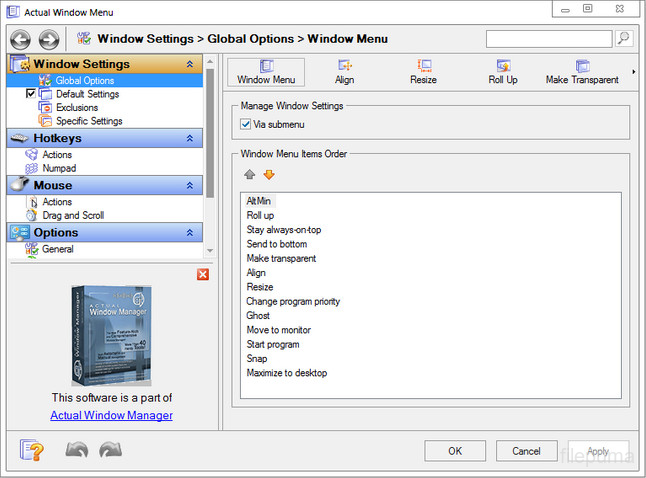Click the redo arrow icon at bottom
This screenshot has height=478, width=646.
click(110, 451)
